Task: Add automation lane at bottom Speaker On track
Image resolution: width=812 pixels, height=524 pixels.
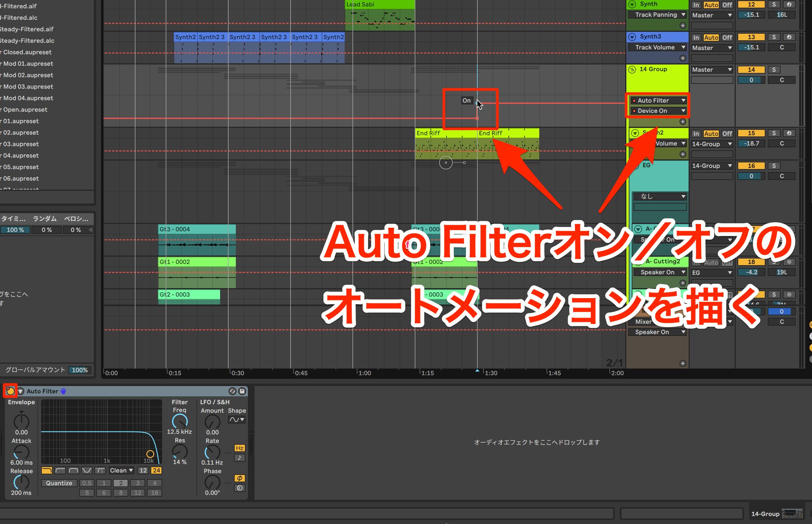Action: tap(683, 363)
